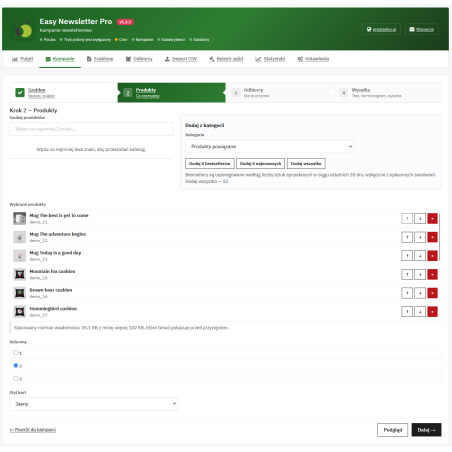Click the step 2 number badge for Produkty
This screenshot has height=452, width=452.
(128, 93)
